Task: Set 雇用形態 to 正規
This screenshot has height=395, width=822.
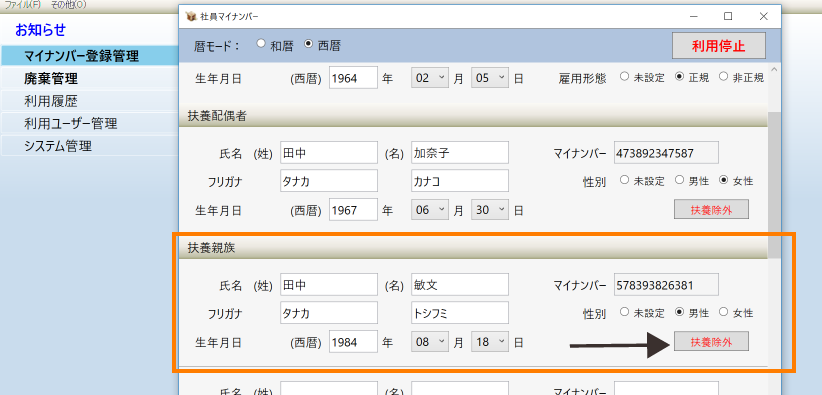Action: (x=679, y=77)
